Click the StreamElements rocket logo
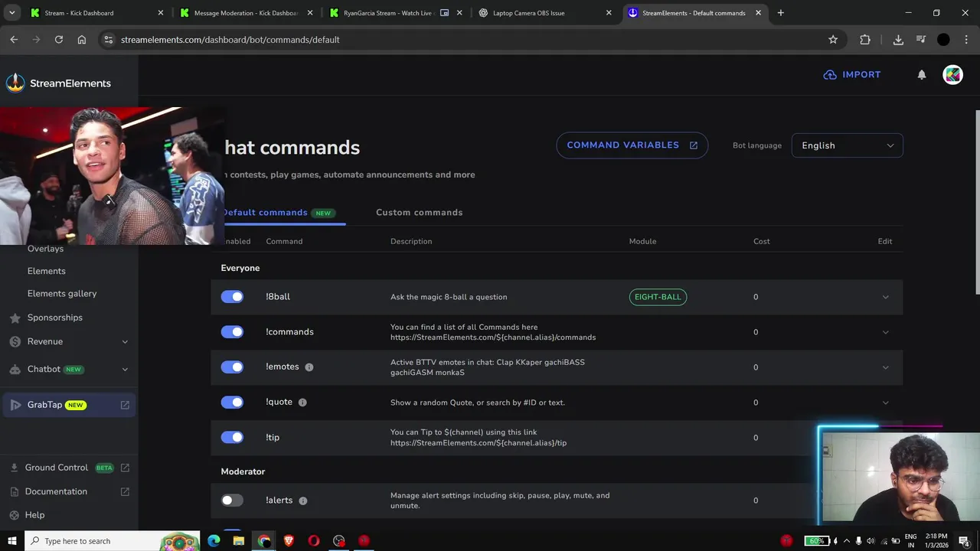The width and height of the screenshot is (980, 551). pos(15,83)
